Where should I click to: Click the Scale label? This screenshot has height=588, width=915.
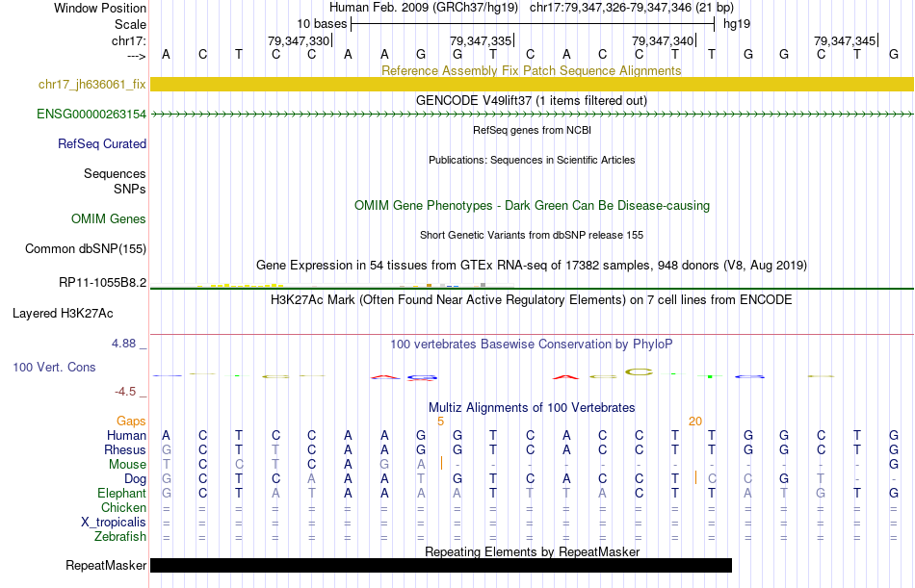130,25
